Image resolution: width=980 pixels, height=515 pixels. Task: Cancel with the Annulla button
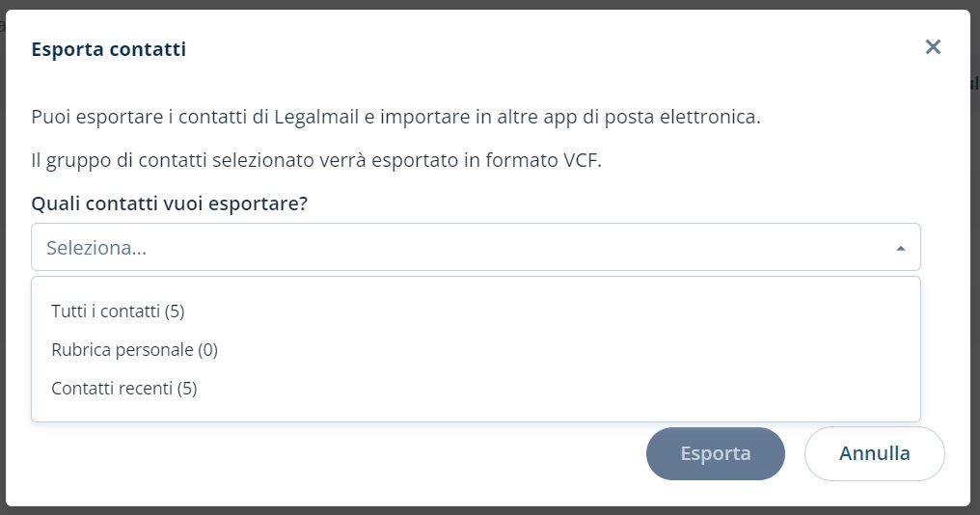point(874,453)
